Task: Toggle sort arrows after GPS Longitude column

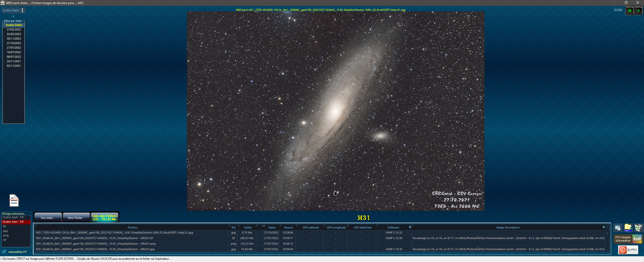Action: click(348, 225)
